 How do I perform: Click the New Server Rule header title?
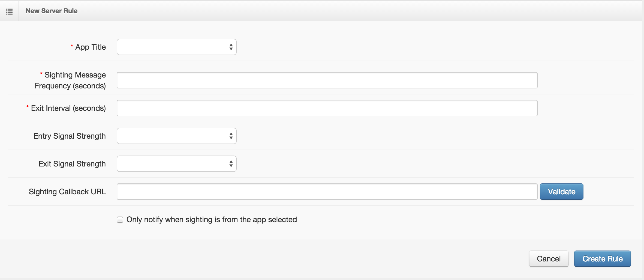[52, 11]
